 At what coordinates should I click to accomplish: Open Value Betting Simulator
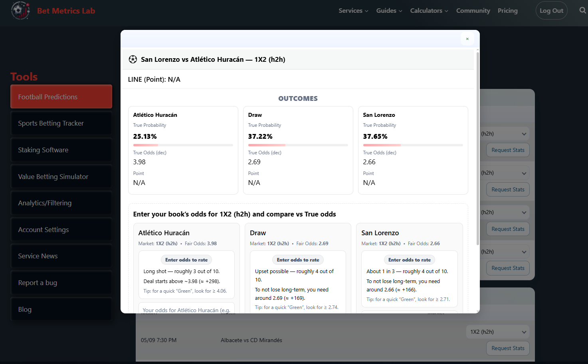61,177
